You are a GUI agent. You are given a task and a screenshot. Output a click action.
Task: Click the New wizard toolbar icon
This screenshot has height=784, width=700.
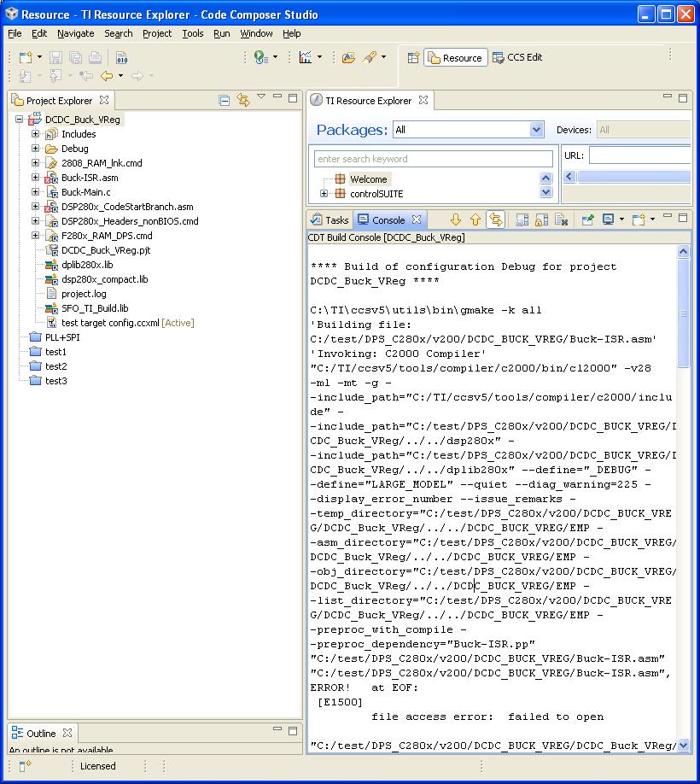coord(26,57)
